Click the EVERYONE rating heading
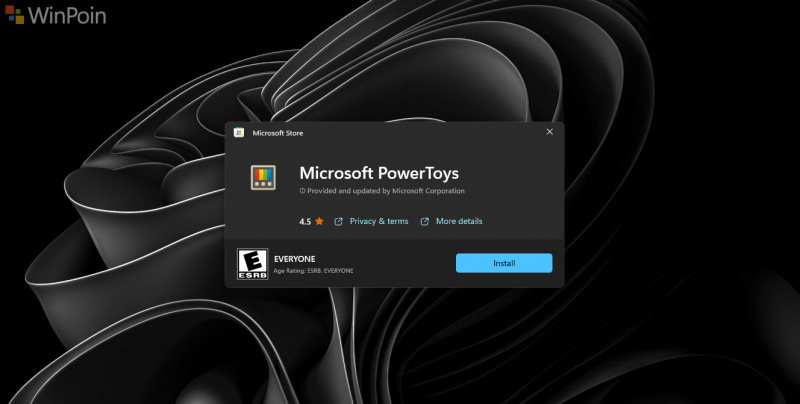The height and width of the screenshot is (404, 800). point(294,259)
